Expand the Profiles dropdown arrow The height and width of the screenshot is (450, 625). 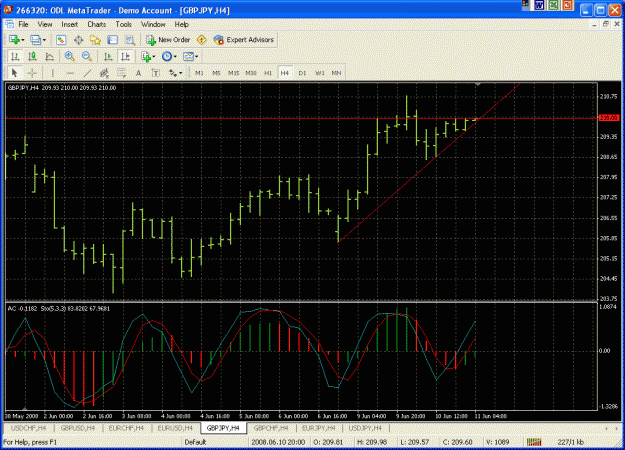(x=44, y=40)
